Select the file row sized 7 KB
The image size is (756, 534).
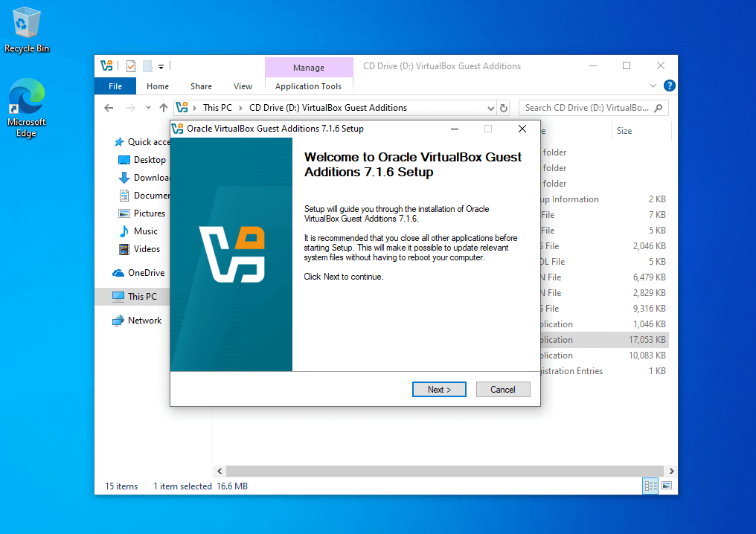click(x=605, y=215)
